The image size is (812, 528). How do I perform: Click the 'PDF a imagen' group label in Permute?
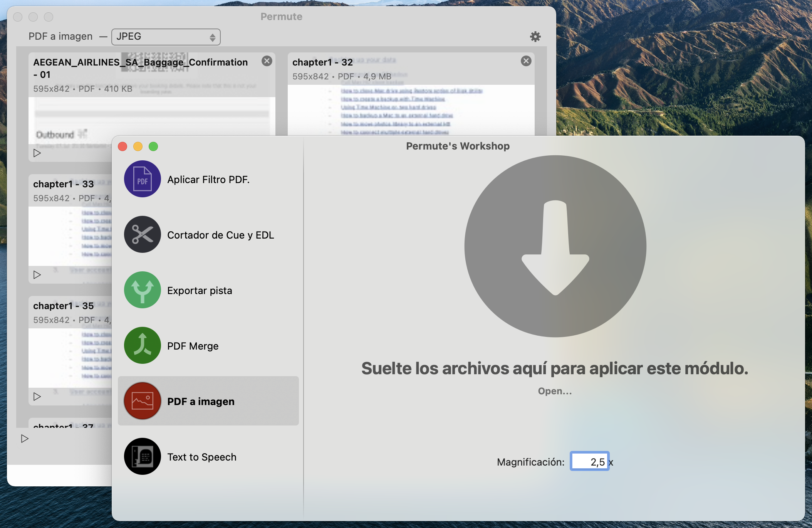point(60,37)
